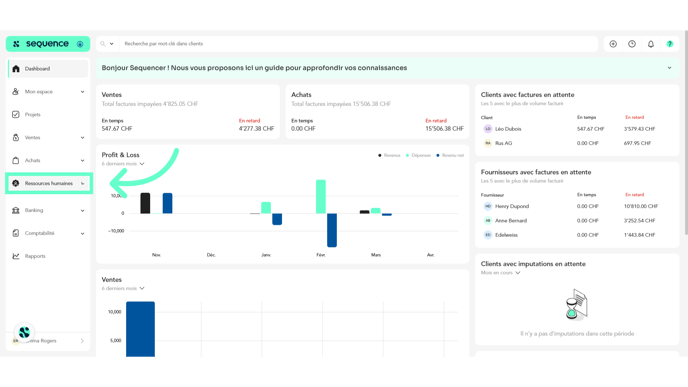Image resolution: width=688 pixels, height=387 pixels.
Task: Expand the Mon espace menu chevron
Action: [x=82, y=92]
